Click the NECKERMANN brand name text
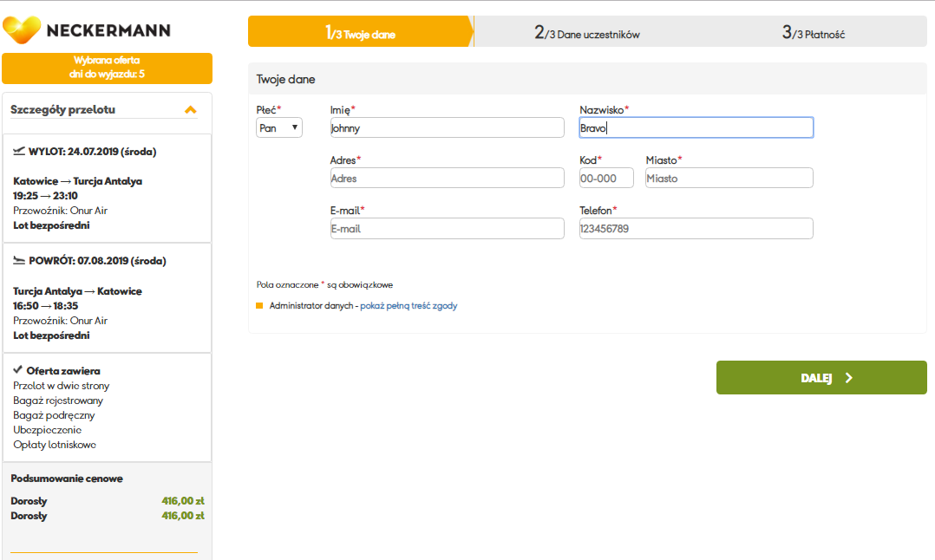The width and height of the screenshot is (935, 560). click(108, 30)
